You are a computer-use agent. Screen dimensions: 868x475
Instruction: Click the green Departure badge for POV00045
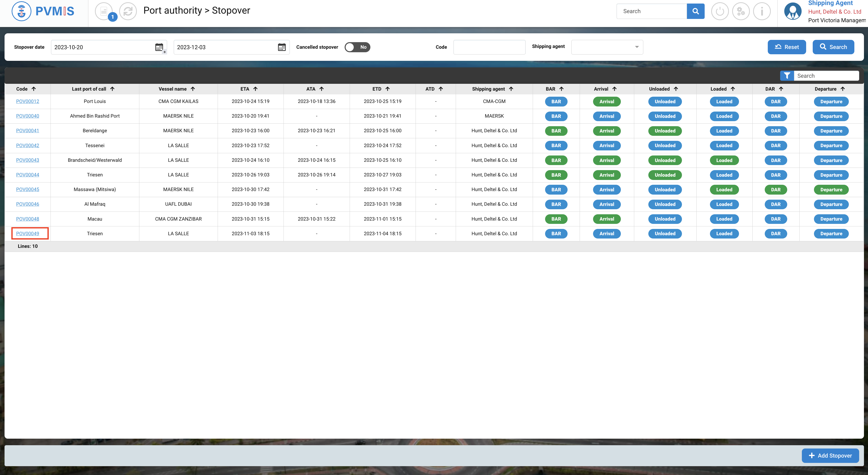(831, 190)
